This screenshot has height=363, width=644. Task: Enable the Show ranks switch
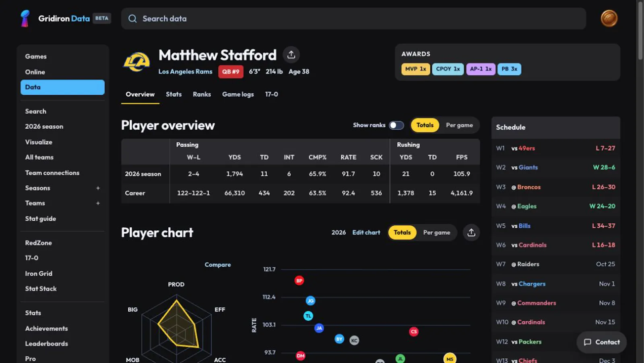pos(396,125)
